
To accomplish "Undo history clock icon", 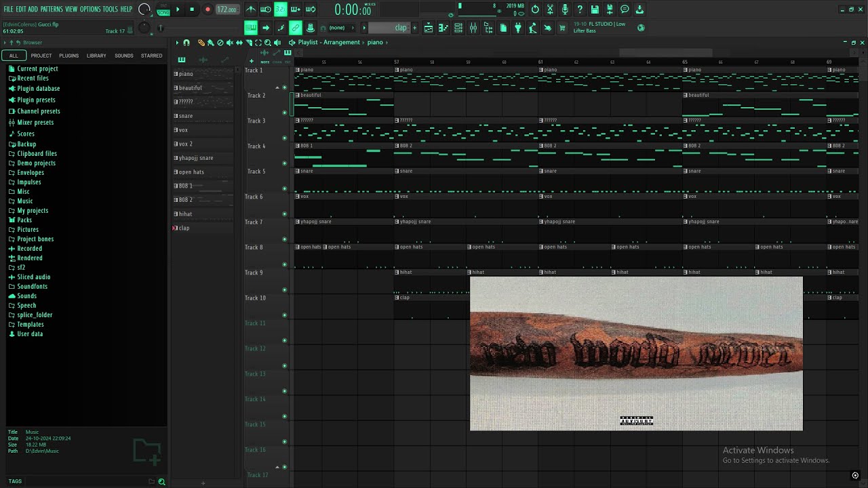I will click(x=535, y=9).
